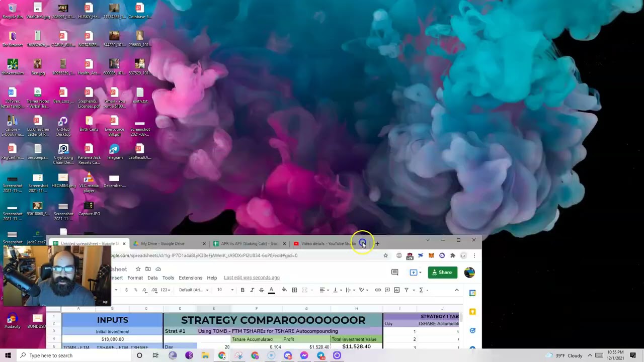Toggle bold formatting in Sheets toolbar
Image resolution: width=644 pixels, height=362 pixels.
(243, 290)
